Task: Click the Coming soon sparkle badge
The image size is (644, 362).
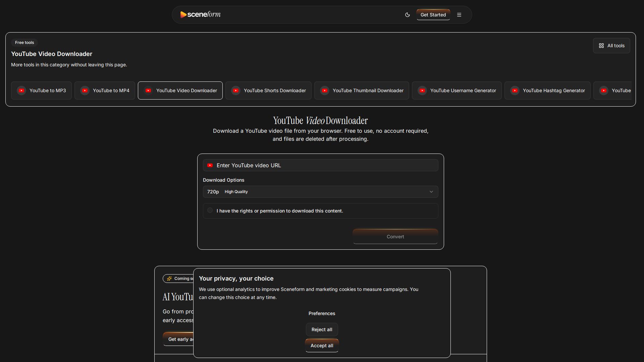Action: point(178,279)
